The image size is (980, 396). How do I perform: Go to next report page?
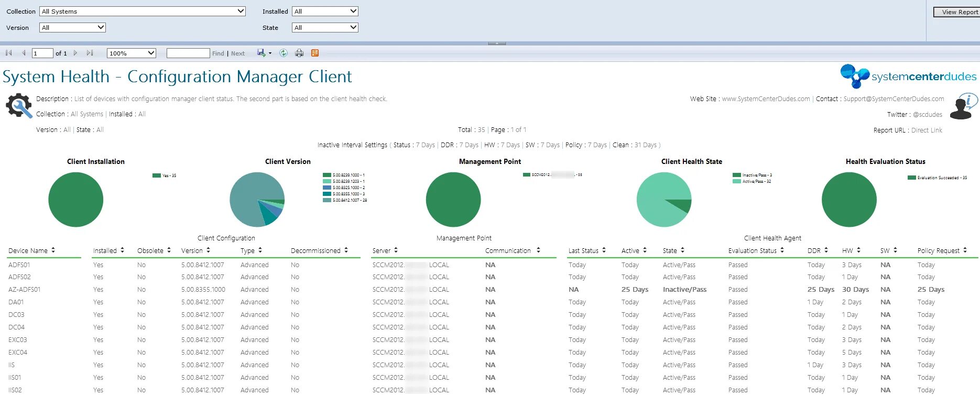click(x=75, y=53)
